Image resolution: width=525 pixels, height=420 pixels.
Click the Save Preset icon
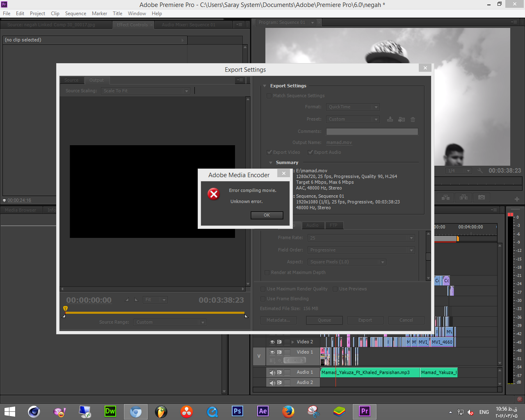coord(390,119)
